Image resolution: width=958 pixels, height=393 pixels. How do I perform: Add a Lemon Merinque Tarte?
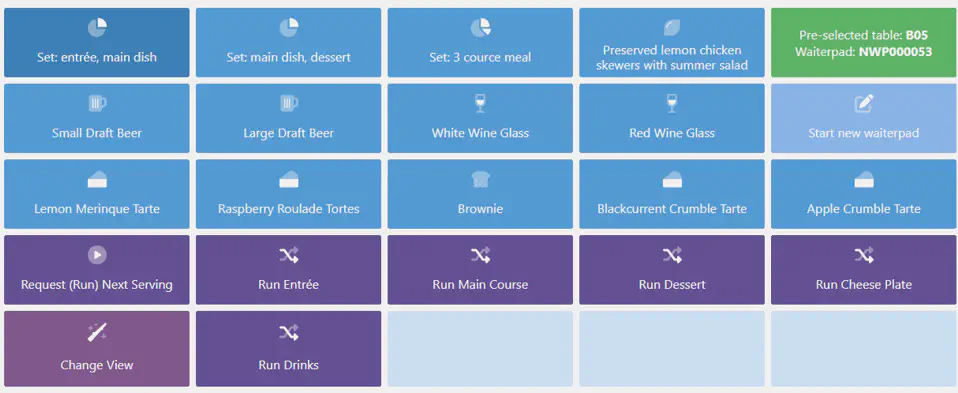(x=97, y=194)
